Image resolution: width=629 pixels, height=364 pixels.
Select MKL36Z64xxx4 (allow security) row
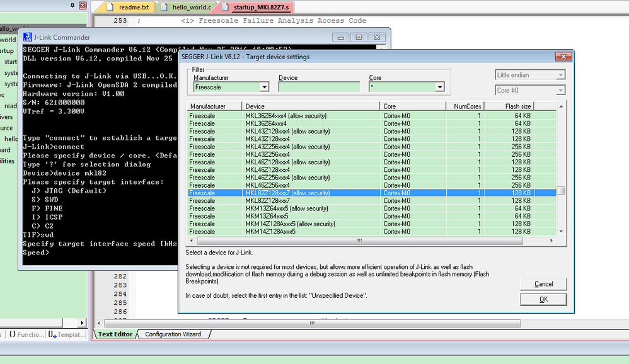(x=371, y=116)
